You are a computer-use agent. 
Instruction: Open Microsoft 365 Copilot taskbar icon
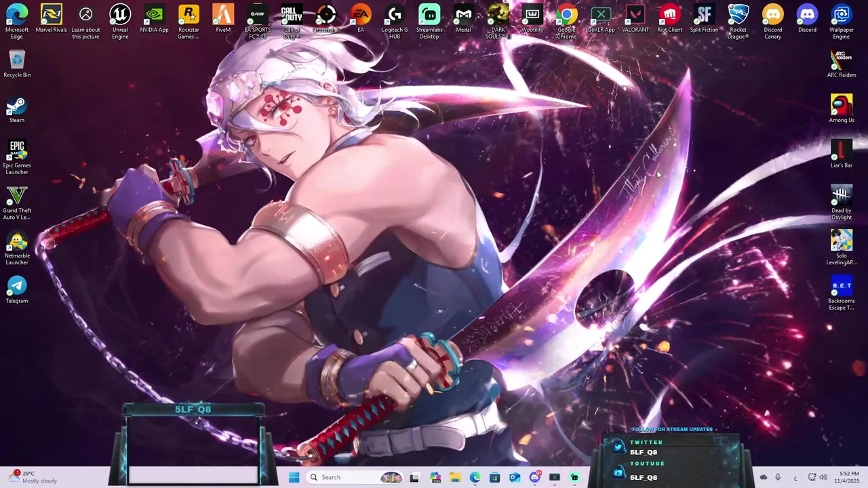(x=435, y=477)
